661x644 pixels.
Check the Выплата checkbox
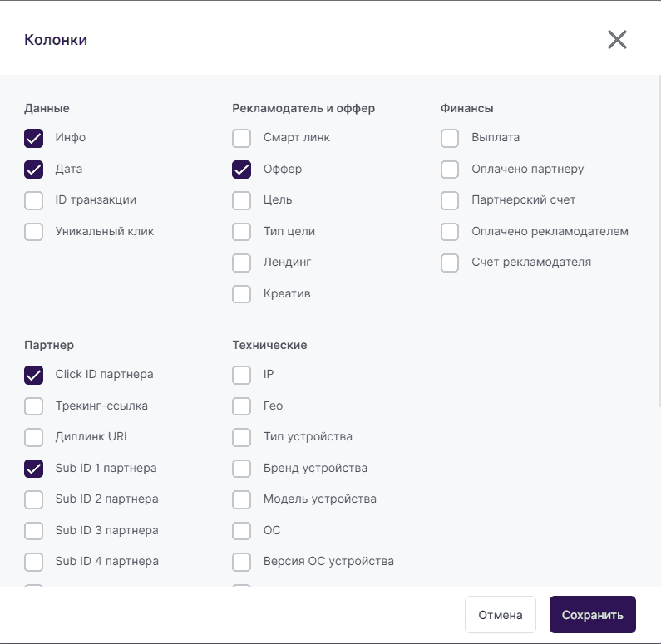click(450, 138)
